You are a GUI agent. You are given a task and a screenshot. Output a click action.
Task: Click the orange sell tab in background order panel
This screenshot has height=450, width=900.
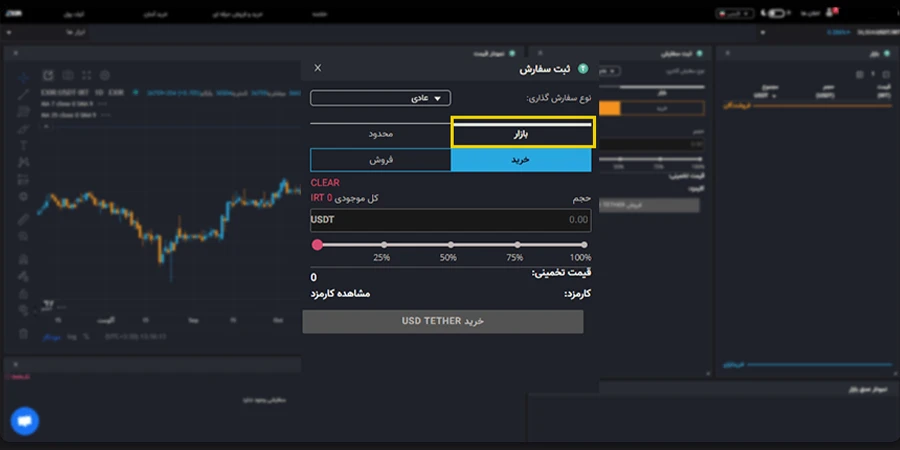click(610, 107)
